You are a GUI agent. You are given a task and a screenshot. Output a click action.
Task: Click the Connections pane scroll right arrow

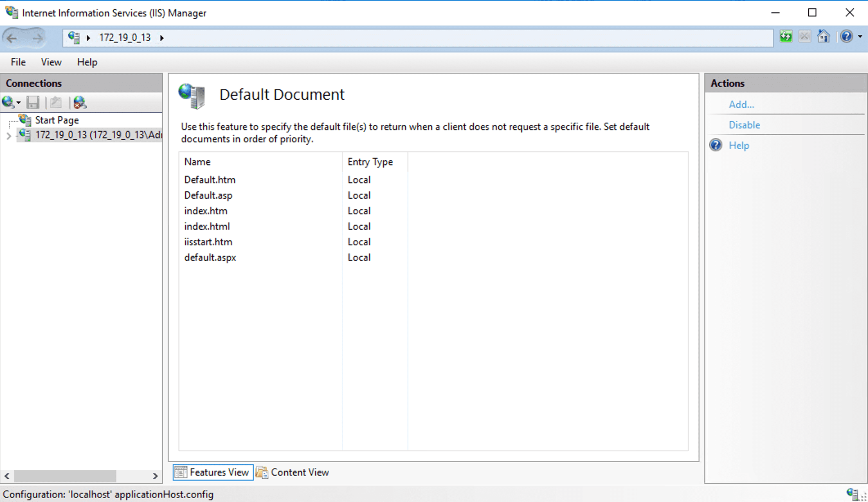(x=155, y=476)
